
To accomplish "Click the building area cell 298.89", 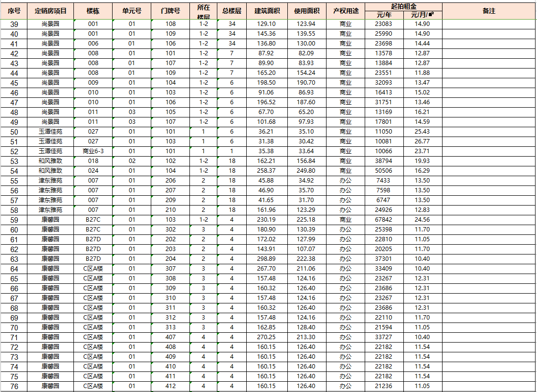I will 267,259.
